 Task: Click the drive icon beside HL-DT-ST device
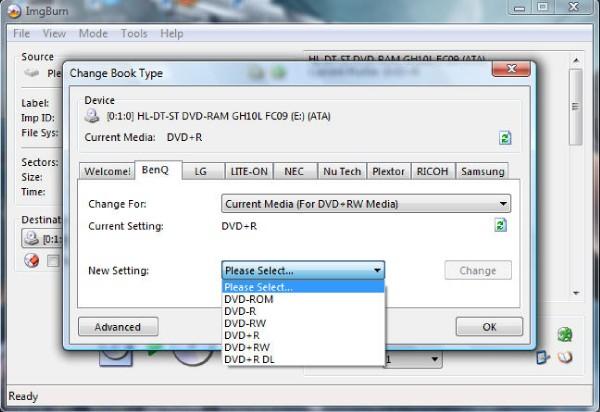[x=92, y=116]
